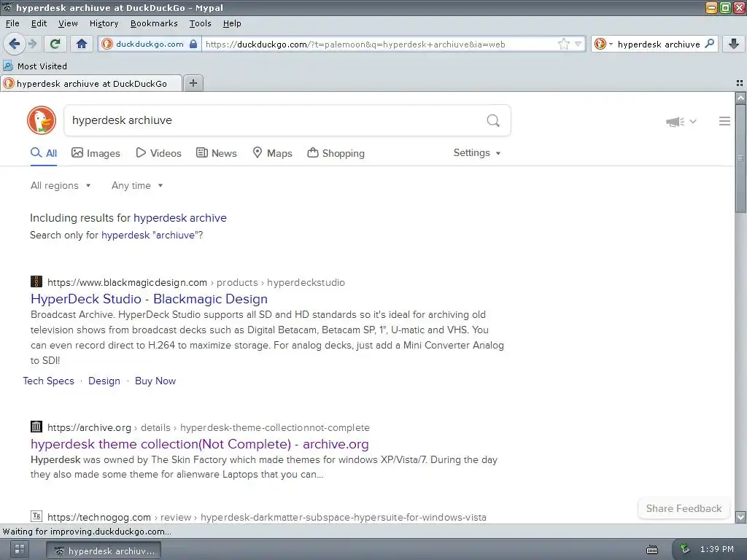Image resolution: width=747 pixels, height=560 pixels.
Task: Click the network tray icon
Action: pyautogui.click(x=684, y=549)
